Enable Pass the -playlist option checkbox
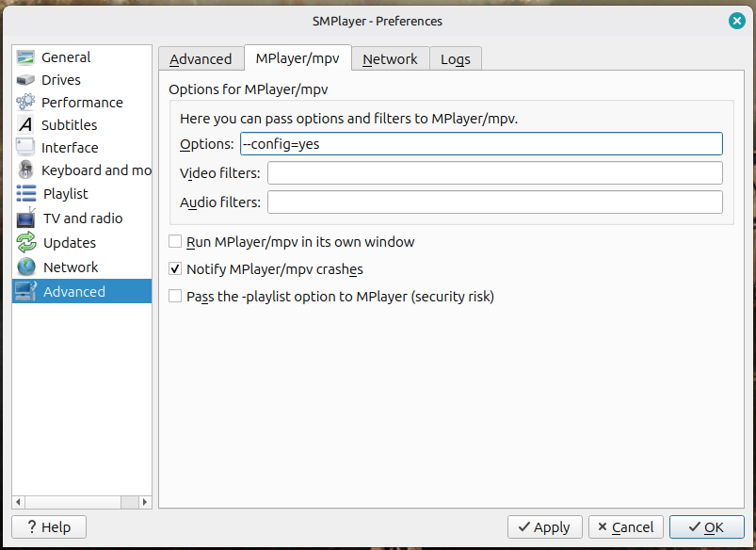Image resolution: width=756 pixels, height=550 pixels. click(x=175, y=297)
